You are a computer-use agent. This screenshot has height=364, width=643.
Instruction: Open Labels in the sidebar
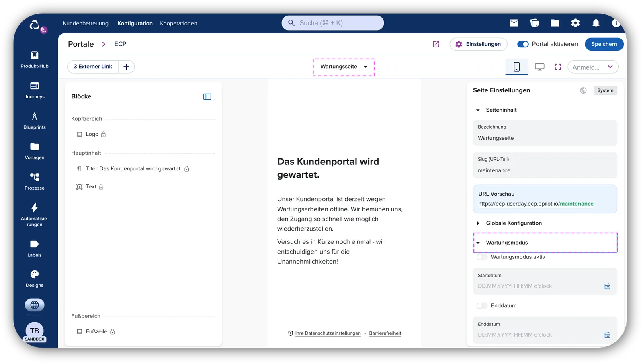coord(35,248)
